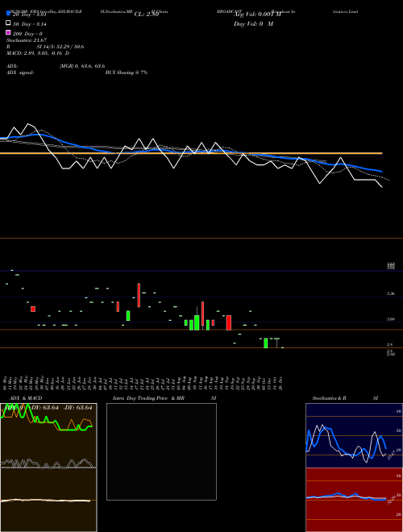
Task: Click the blue 20 Day EMA legend swatch
Action: (8, 14)
